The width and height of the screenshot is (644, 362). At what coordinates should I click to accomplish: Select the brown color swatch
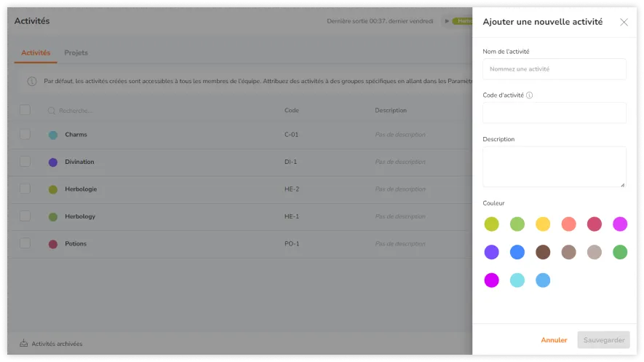click(543, 252)
